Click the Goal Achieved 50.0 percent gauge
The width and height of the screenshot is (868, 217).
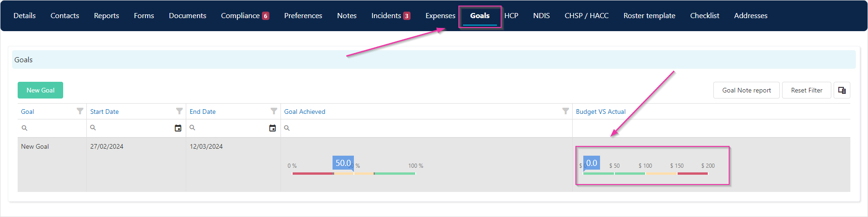point(355,165)
